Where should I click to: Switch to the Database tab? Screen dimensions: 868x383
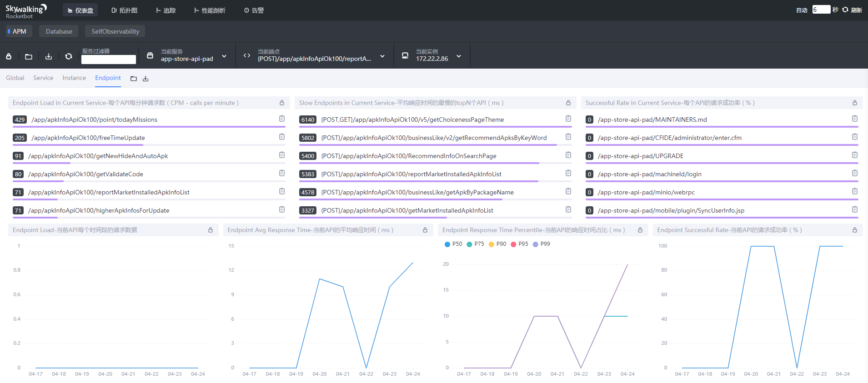tap(59, 31)
